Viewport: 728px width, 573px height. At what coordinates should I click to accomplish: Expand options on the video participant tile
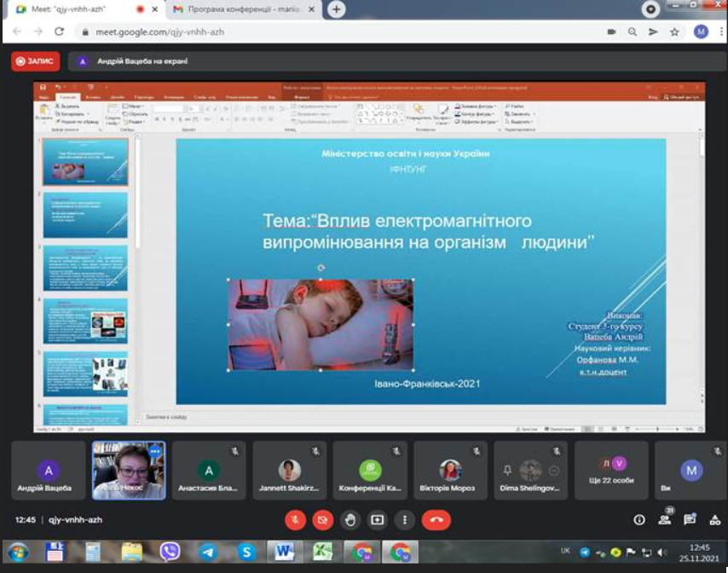[154, 450]
